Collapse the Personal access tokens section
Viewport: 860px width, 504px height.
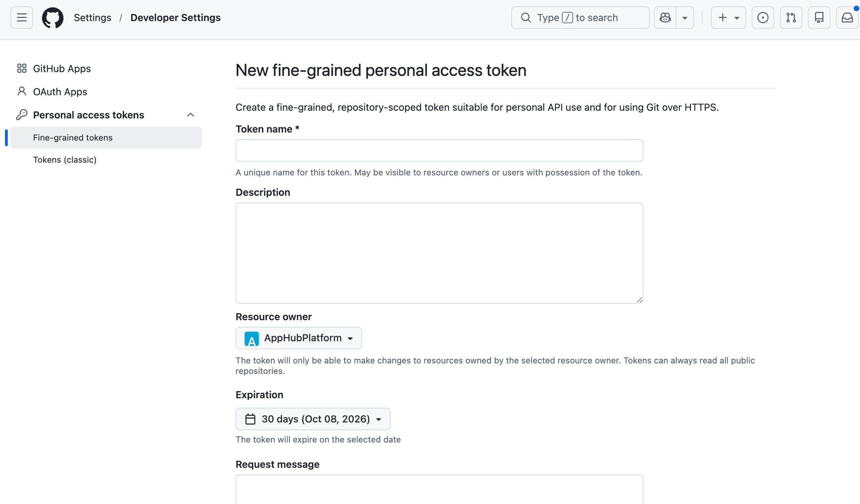(x=191, y=115)
